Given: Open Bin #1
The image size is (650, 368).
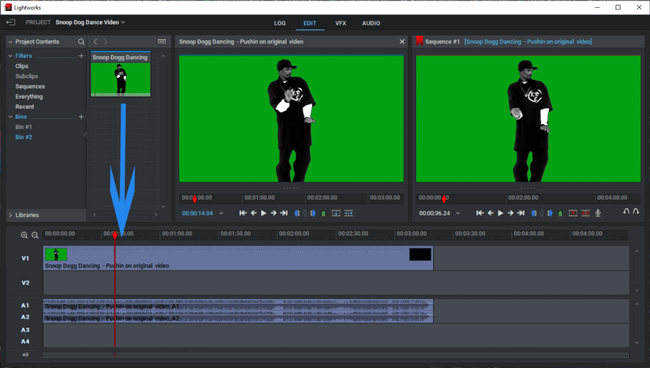Looking at the screenshot, I should (24, 127).
